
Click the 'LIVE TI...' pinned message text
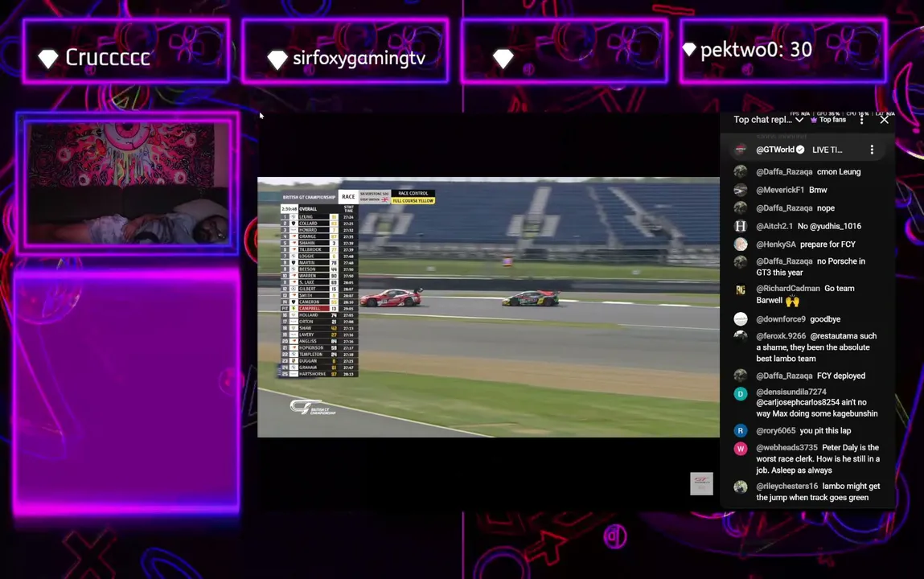(827, 150)
